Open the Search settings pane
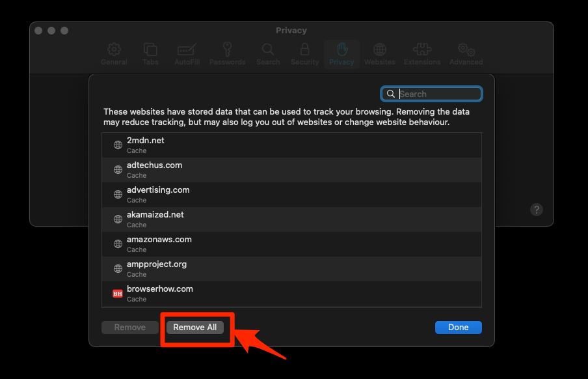 (268, 53)
